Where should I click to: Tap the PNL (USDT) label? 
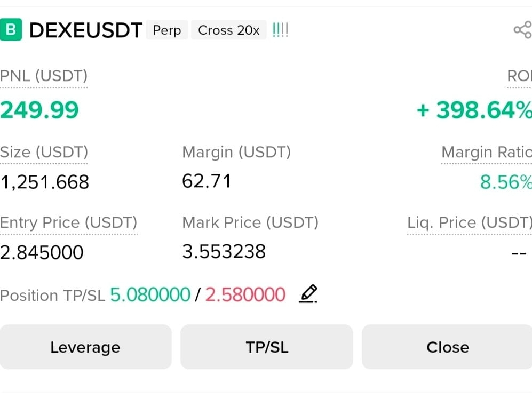coord(44,76)
